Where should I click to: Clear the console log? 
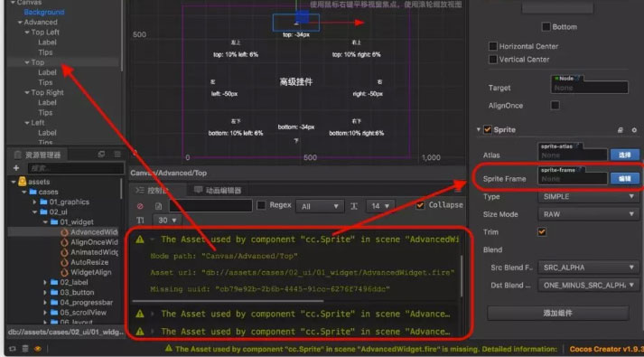pos(141,206)
